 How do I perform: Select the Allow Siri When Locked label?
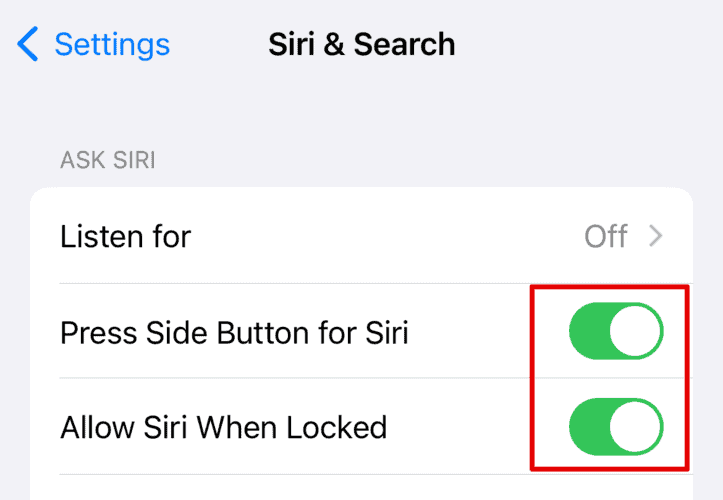point(223,428)
